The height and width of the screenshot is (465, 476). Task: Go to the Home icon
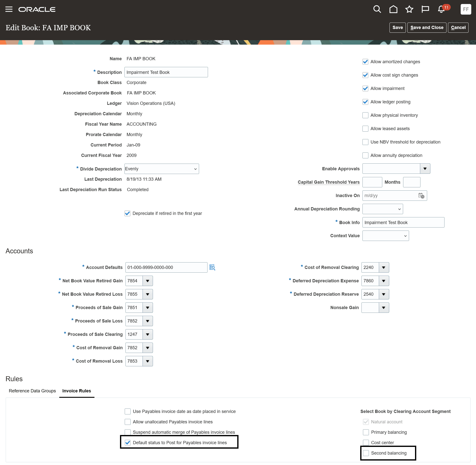pos(393,9)
